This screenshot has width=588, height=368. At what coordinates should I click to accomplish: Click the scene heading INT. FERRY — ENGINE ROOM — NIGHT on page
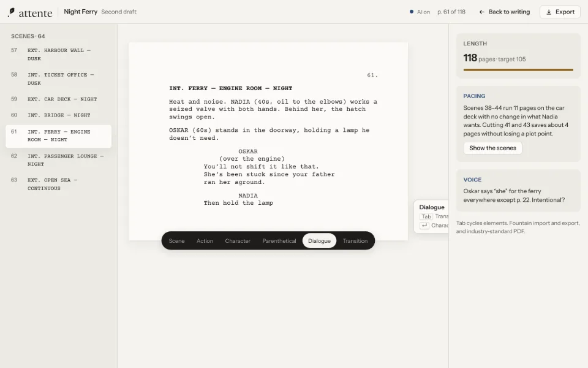point(231,88)
